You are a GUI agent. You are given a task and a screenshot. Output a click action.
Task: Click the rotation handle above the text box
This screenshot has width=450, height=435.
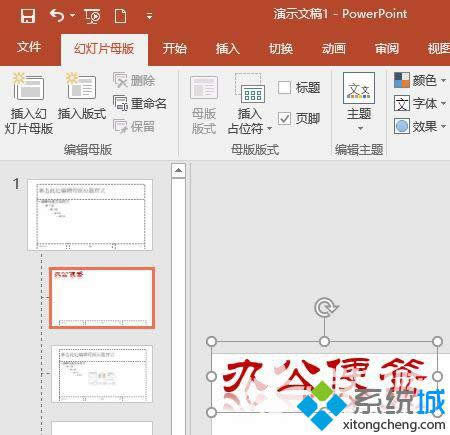pyautogui.click(x=325, y=308)
